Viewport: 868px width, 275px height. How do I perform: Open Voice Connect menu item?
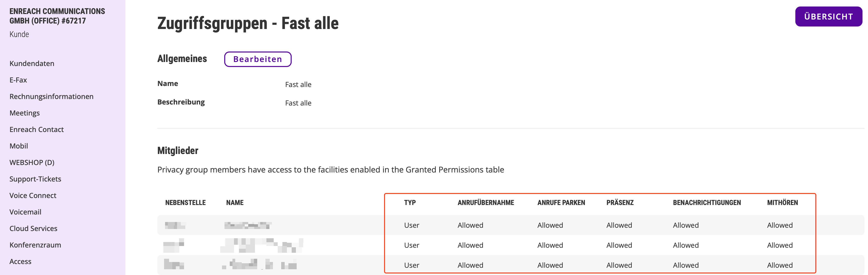coord(33,195)
